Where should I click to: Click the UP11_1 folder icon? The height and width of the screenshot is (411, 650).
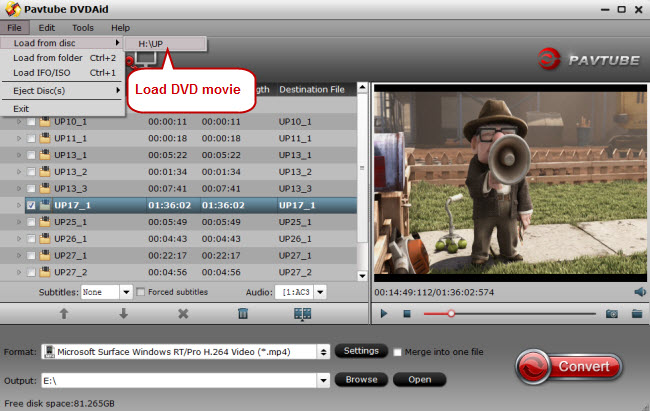point(45,138)
